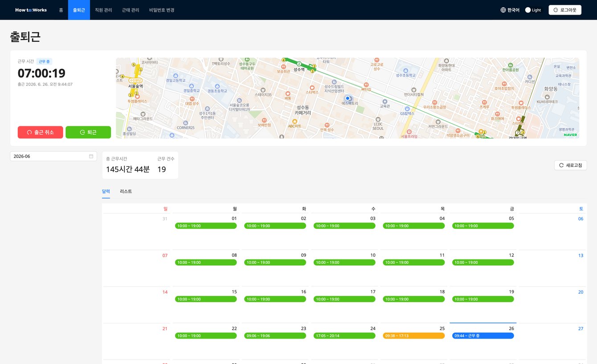Click the 경일고등학교 school map icon
Image resolution: width=597 pixels, height=364 pixels.
point(175,76)
